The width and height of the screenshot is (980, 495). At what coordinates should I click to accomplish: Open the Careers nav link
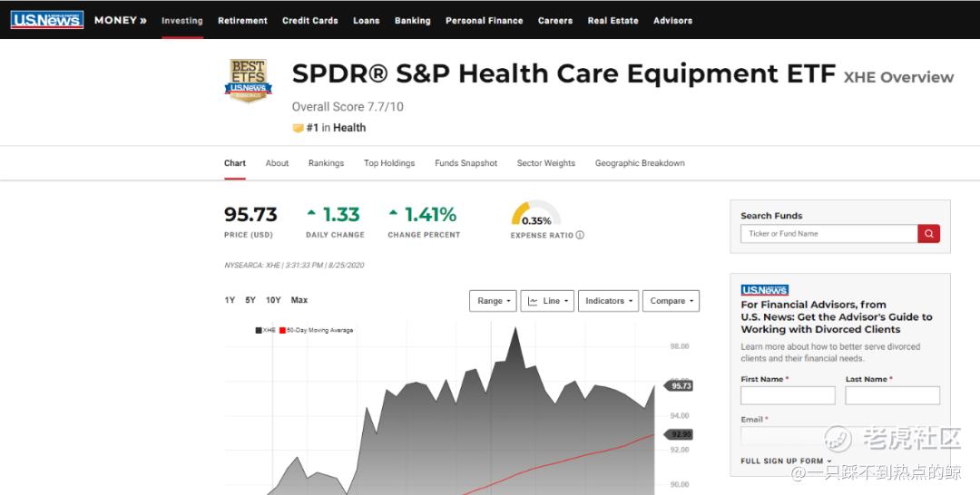pos(555,21)
